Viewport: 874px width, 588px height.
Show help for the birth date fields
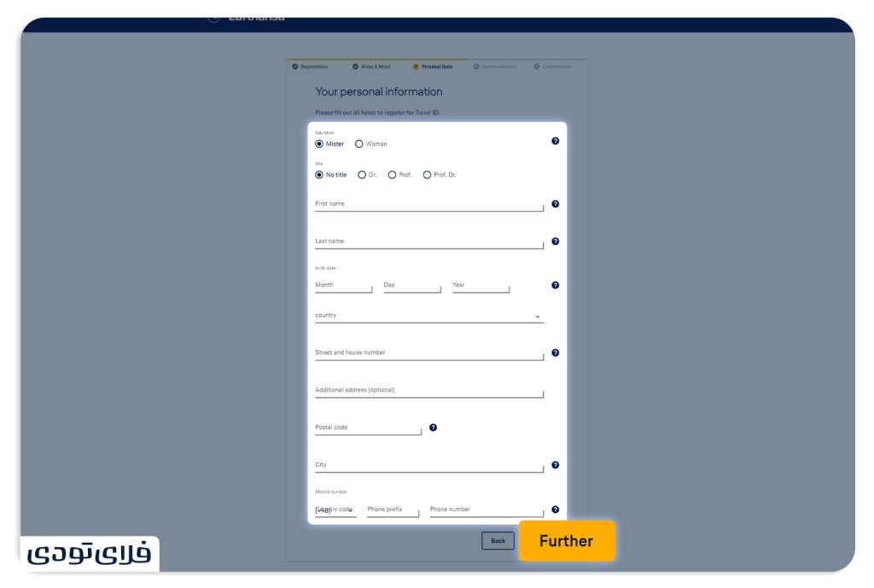(x=555, y=285)
